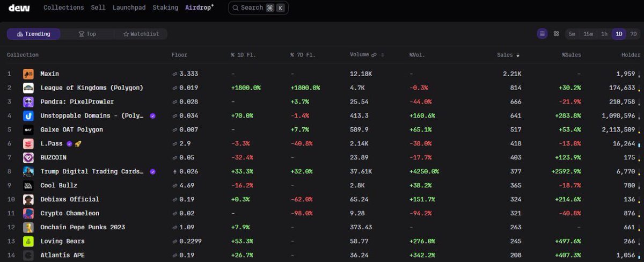Click League of Kingdoms collection avatar
The height and width of the screenshot is (262, 644).
click(28, 88)
